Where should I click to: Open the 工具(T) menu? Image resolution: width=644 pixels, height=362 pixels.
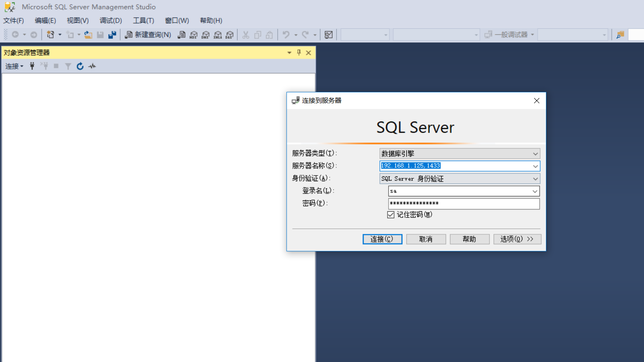143,20
